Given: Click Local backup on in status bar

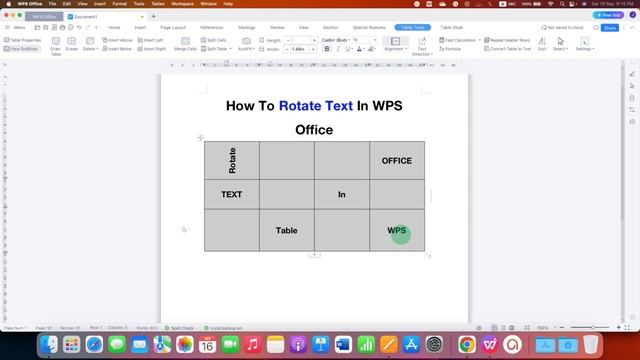Looking at the screenshot, I should coord(223,328).
